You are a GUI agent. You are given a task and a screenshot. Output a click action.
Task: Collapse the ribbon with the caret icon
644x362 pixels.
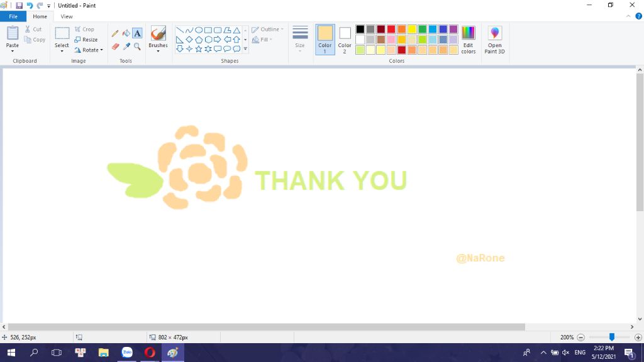[628, 16]
